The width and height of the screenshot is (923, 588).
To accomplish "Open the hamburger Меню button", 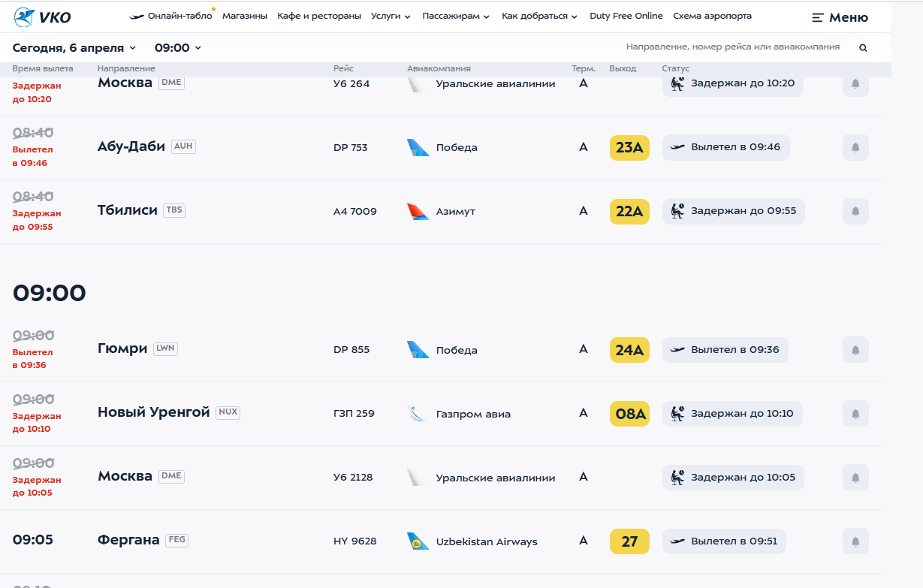I will coord(840,17).
